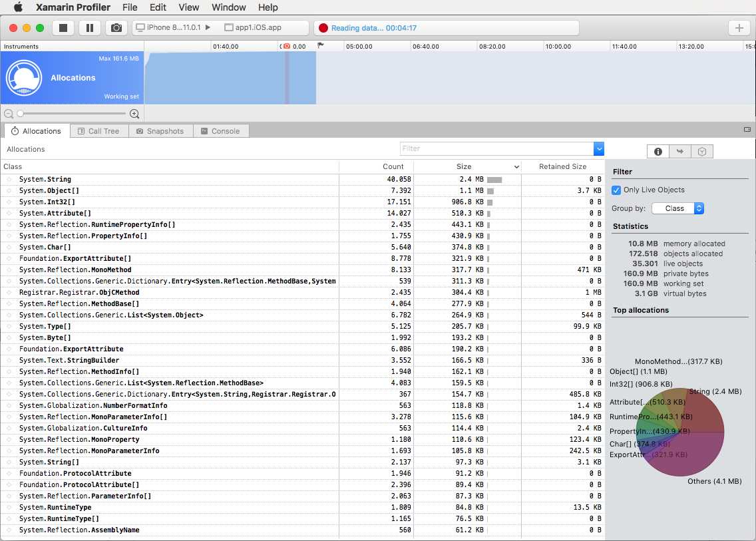This screenshot has width=756, height=541.
Task: Take a snapshot with the camera icon
Action: [x=116, y=27]
